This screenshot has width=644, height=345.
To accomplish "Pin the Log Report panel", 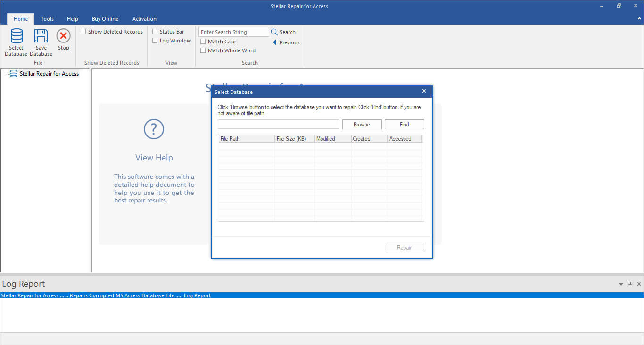I will 630,284.
